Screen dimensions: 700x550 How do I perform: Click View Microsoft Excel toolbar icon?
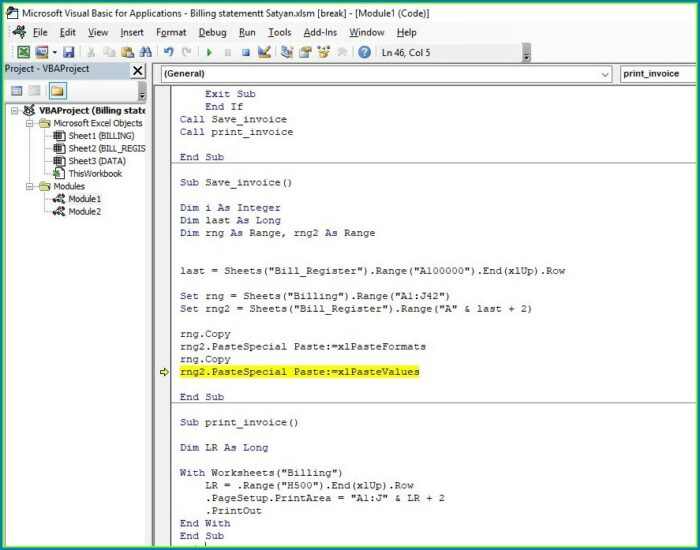pyautogui.click(x=23, y=52)
